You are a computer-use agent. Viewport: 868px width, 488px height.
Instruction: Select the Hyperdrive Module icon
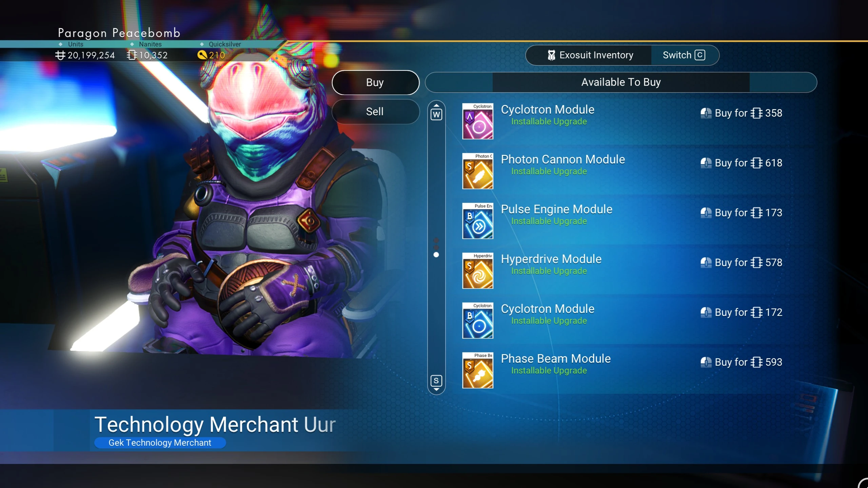pos(477,270)
